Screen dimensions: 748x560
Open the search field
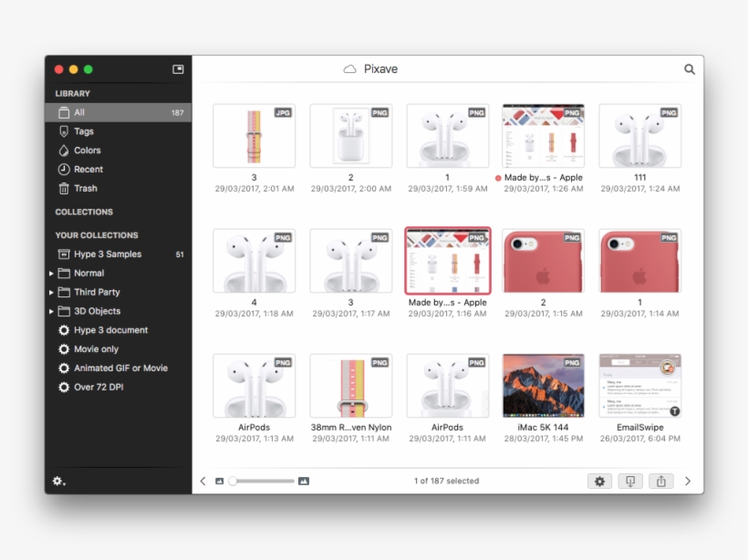690,68
